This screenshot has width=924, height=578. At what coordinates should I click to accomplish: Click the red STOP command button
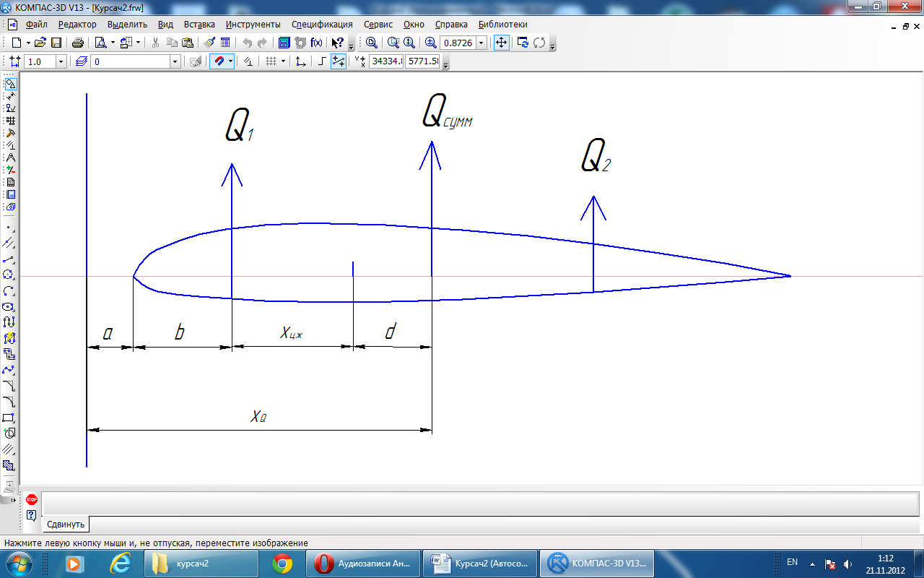tap(31, 499)
